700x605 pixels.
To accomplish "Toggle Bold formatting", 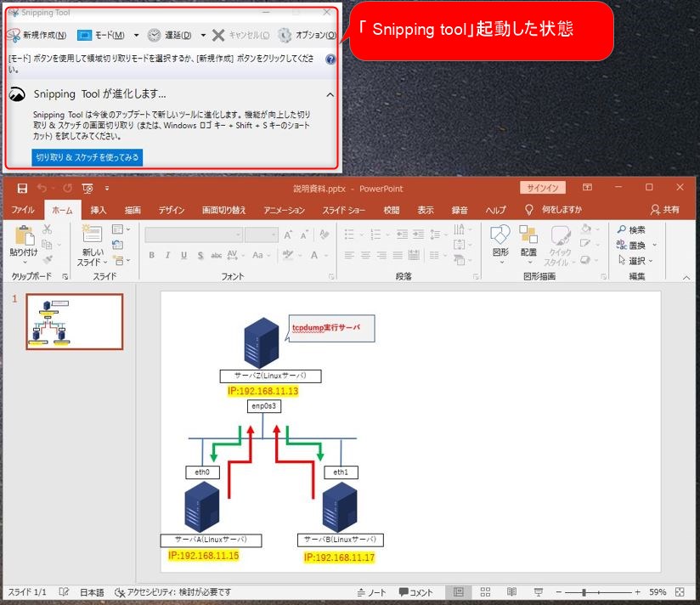I will [x=152, y=255].
